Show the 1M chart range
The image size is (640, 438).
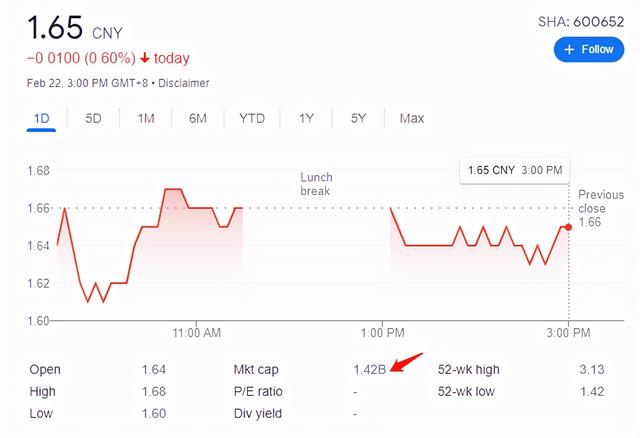(146, 118)
